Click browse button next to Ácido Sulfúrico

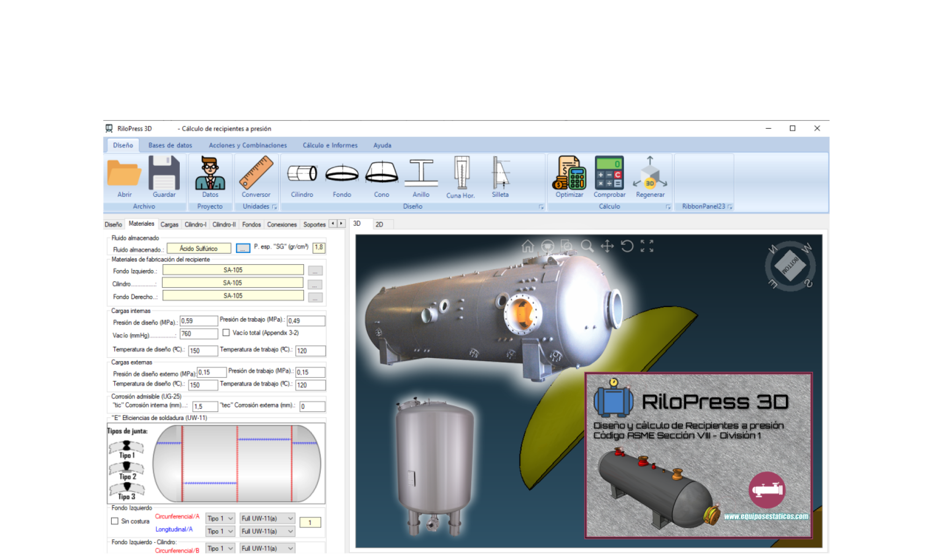(243, 248)
